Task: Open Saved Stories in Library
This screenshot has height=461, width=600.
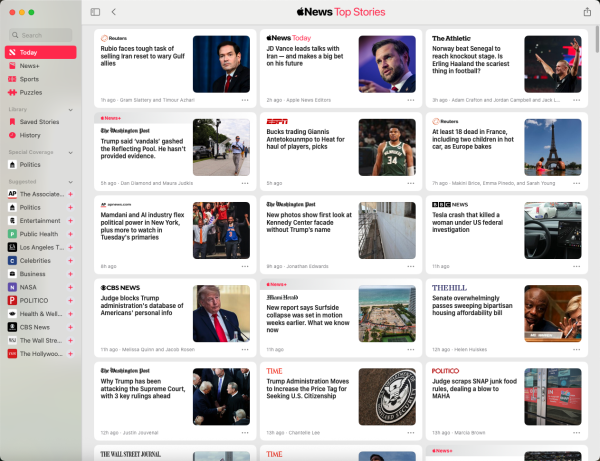Action: [x=41, y=122]
